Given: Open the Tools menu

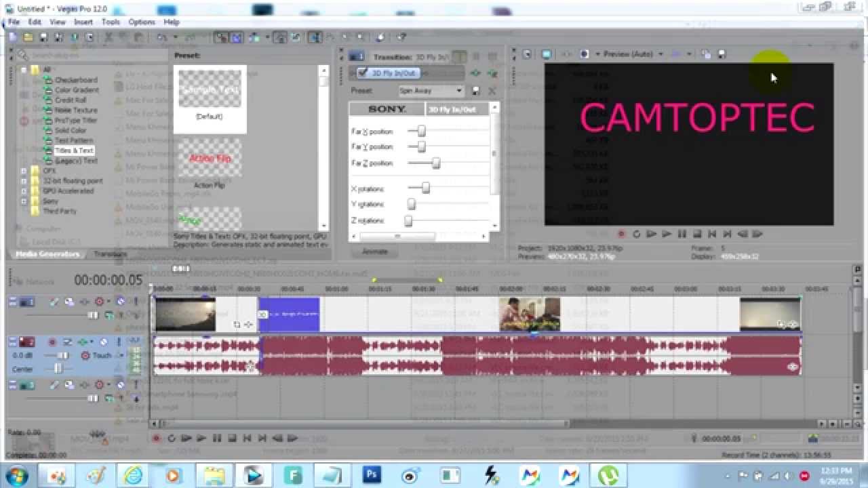Looking at the screenshot, I should pos(111,22).
